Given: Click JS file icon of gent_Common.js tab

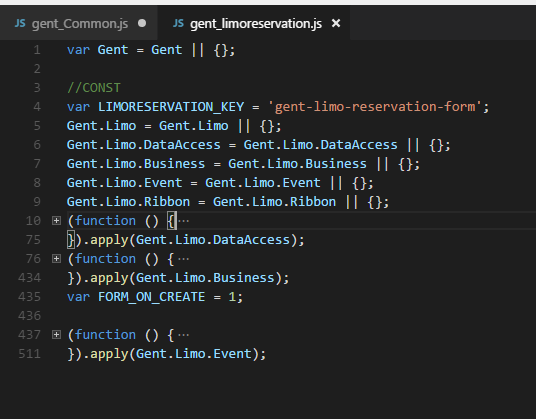Looking at the screenshot, I should [20, 23].
